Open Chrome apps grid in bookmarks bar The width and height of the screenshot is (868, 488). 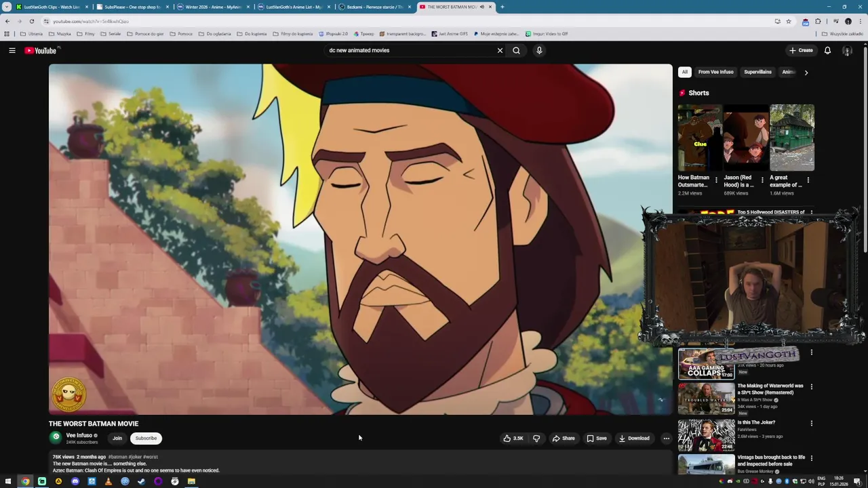pos(7,33)
